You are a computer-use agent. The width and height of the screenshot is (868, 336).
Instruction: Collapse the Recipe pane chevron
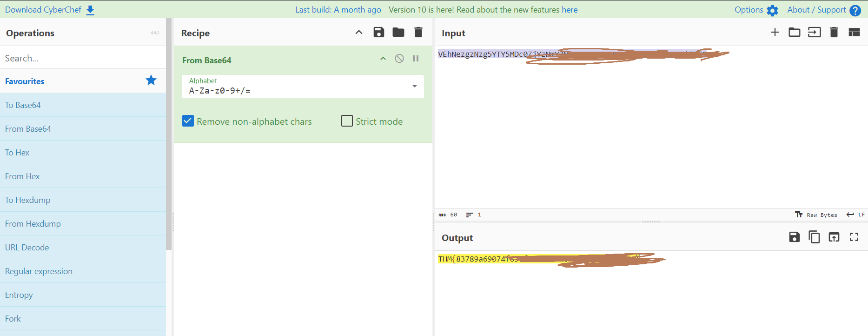tap(359, 32)
